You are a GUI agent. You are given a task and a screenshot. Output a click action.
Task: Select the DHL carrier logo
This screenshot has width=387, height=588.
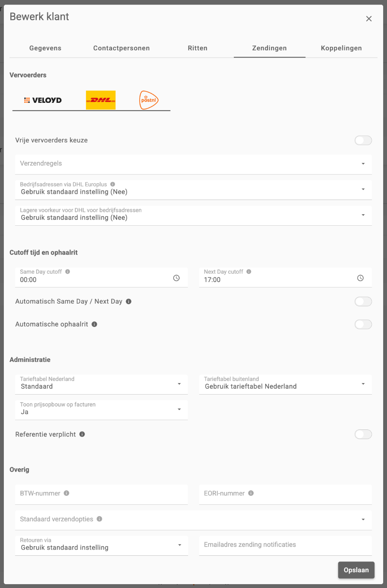click(x=101, y=100)
